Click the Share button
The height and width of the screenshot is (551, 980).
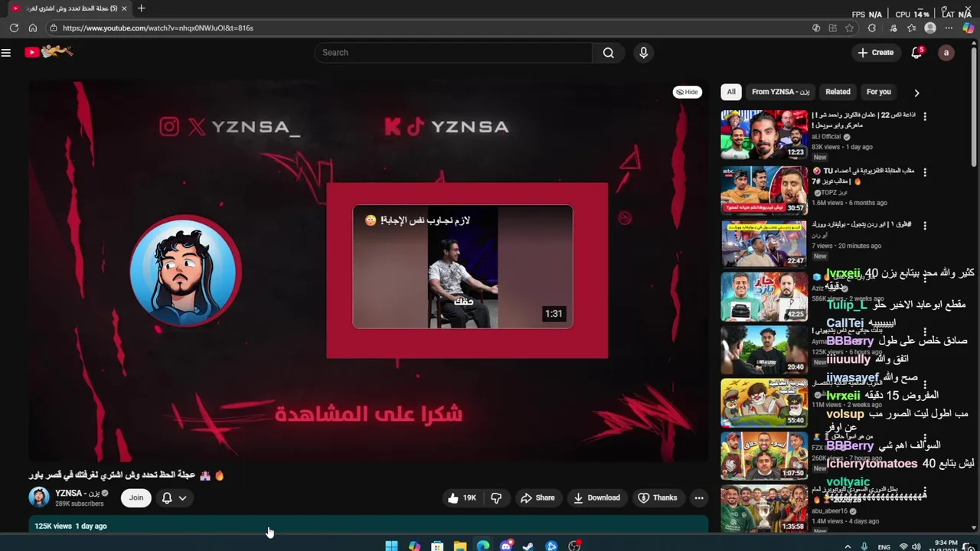click(537, 497)
